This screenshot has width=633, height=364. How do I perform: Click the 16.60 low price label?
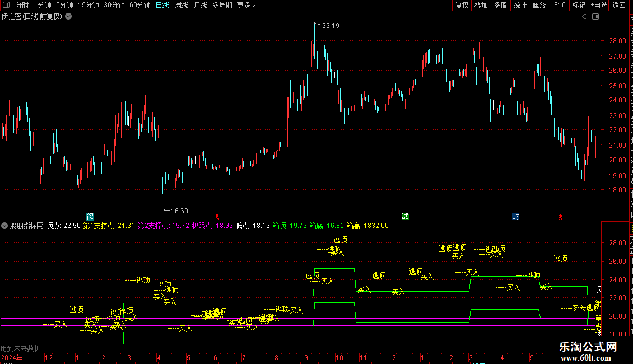coord(179,211)
